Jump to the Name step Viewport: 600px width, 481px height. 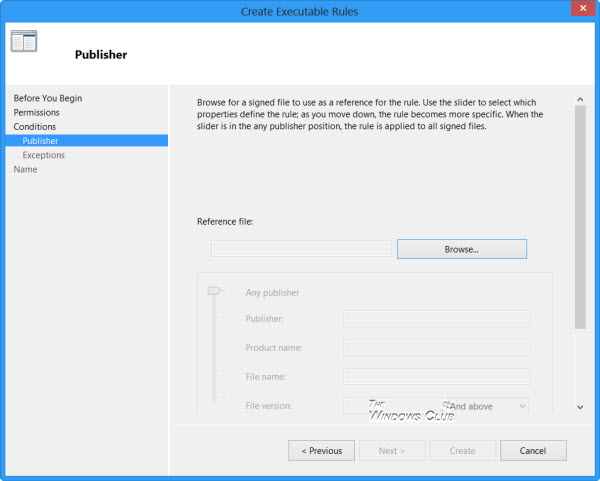[25, 169]
